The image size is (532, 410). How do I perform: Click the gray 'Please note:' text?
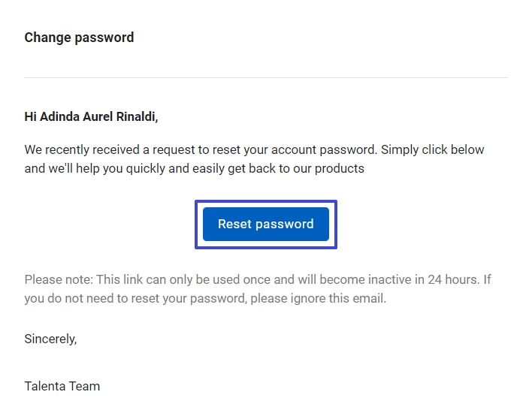[59, 280]
